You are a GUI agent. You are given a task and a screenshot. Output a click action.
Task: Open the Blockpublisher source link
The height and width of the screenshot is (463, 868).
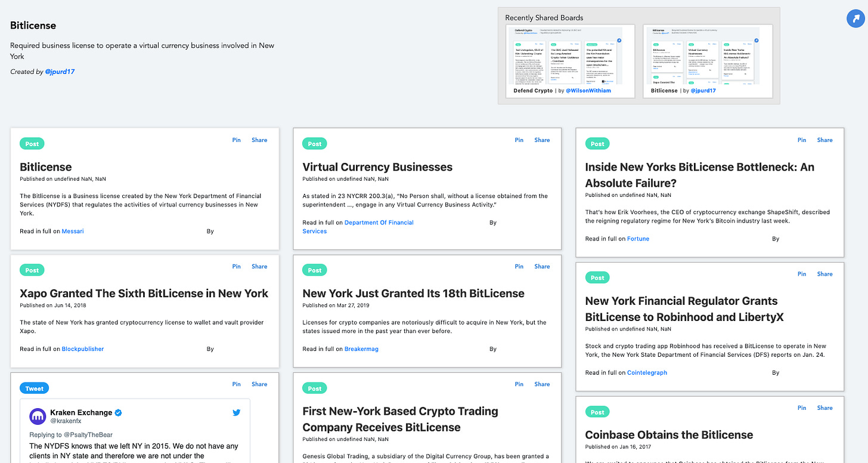[x=83, y=349]
